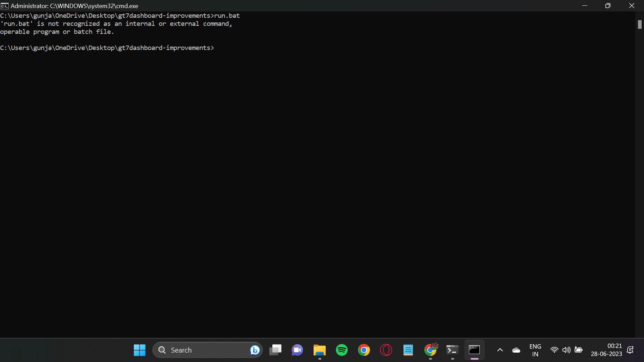
Task: Open the ENG IN language switcher
Action: pyautogui.click(x=535, y=350)
